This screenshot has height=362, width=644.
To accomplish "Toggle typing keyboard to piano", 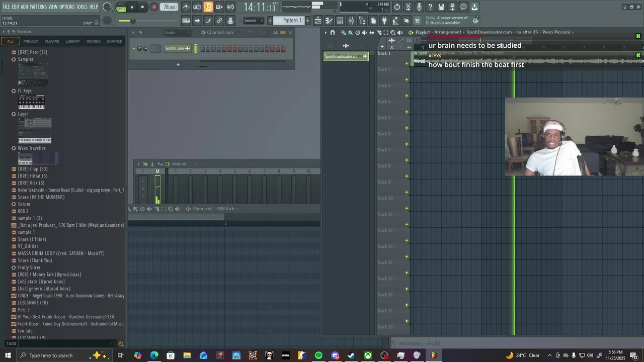I will tap(186, 21).
